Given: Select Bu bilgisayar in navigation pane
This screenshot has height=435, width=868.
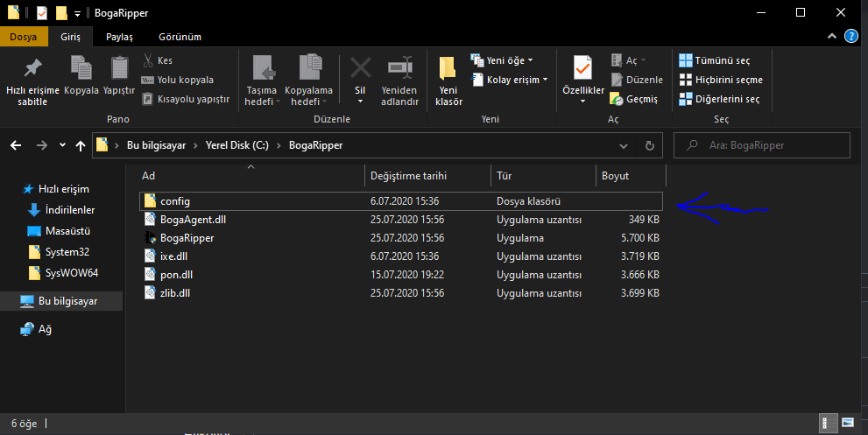Looking at the screenshot, I should click(61, 301).
